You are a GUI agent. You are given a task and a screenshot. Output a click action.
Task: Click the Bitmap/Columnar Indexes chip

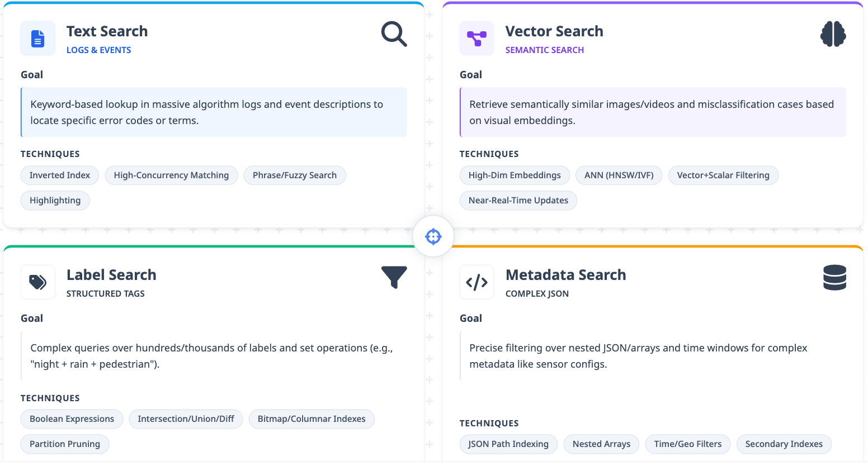[x=312, y=419]
